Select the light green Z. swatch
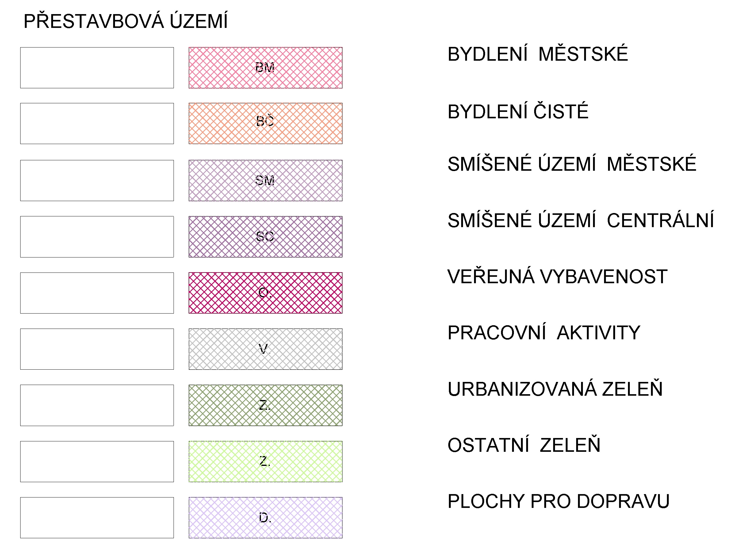731x560 pixels. click(265, 462)
